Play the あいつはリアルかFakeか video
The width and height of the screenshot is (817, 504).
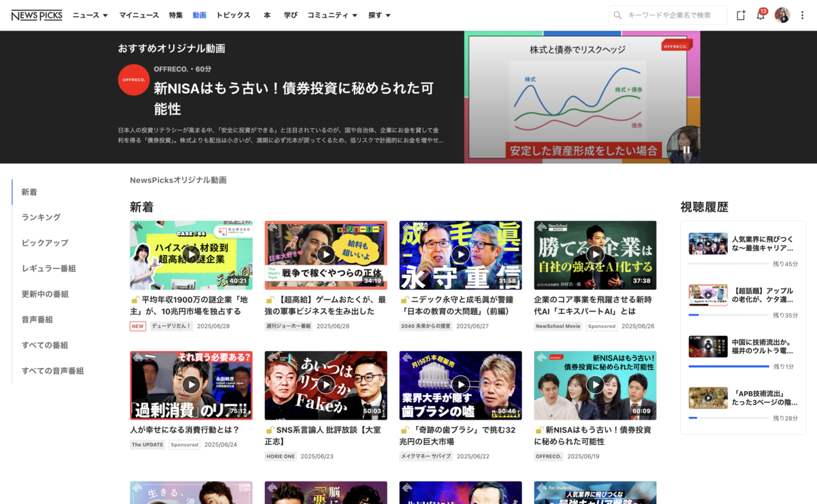pos(326,385)
